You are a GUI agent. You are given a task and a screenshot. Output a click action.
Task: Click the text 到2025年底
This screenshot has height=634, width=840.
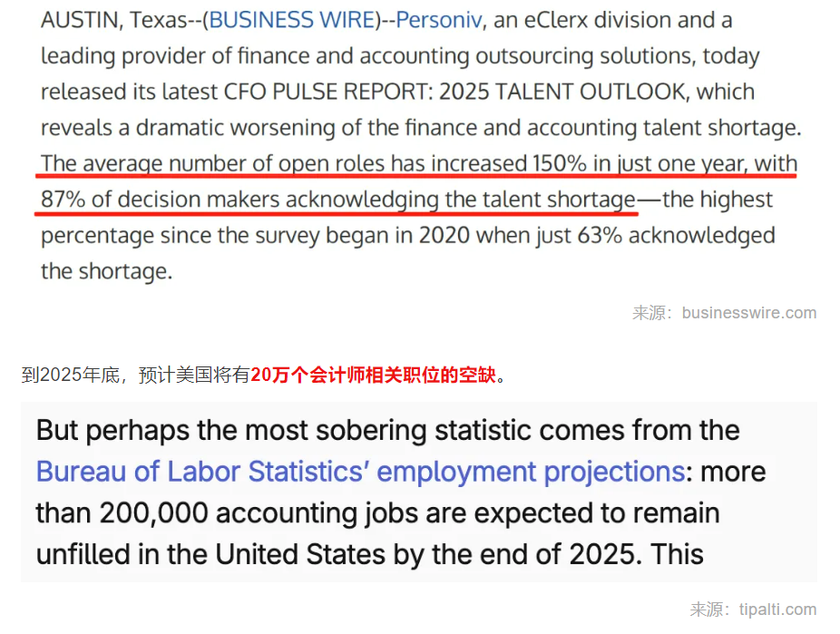point(70,375)
